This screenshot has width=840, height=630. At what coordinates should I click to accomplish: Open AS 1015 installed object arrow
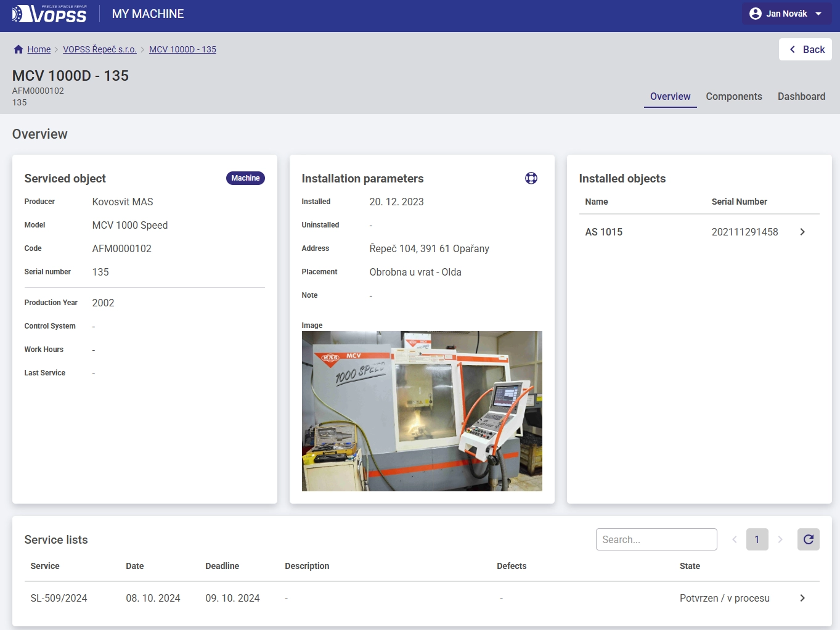tap(802, 232)
